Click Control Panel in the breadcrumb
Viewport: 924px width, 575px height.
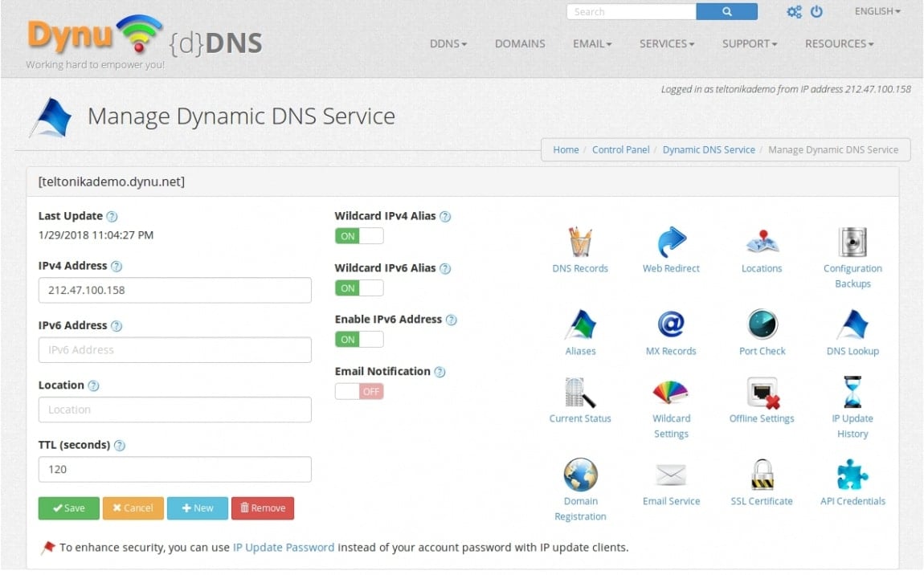tap(620, 149)
